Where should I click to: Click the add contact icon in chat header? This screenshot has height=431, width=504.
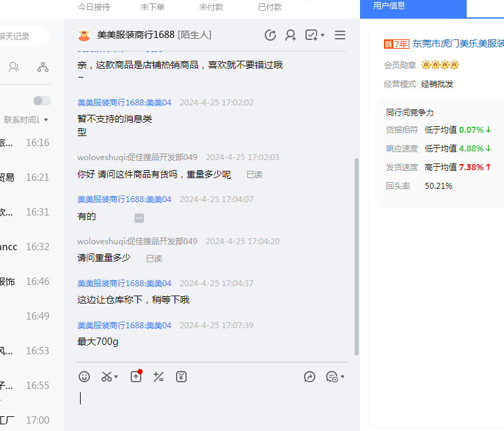pos(291,35)
